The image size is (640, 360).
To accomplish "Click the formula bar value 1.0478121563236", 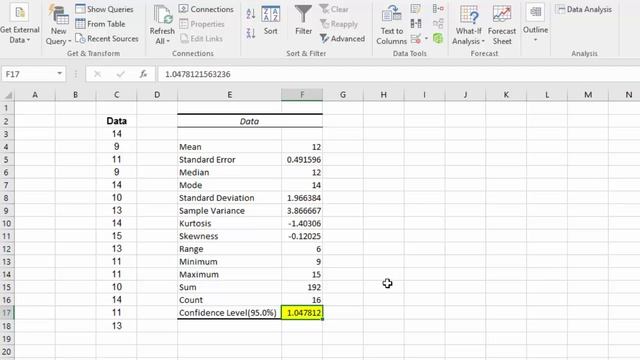I will 198,74.
